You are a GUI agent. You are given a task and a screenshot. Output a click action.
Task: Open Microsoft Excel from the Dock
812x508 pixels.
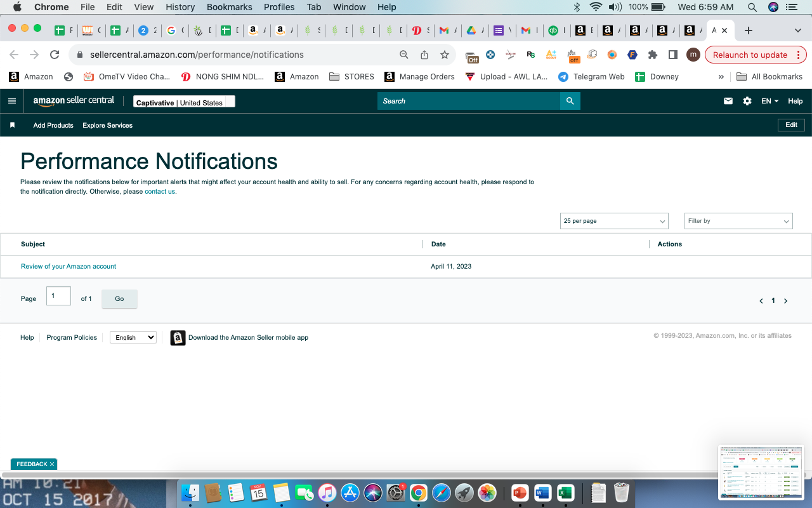pos(566,493)
